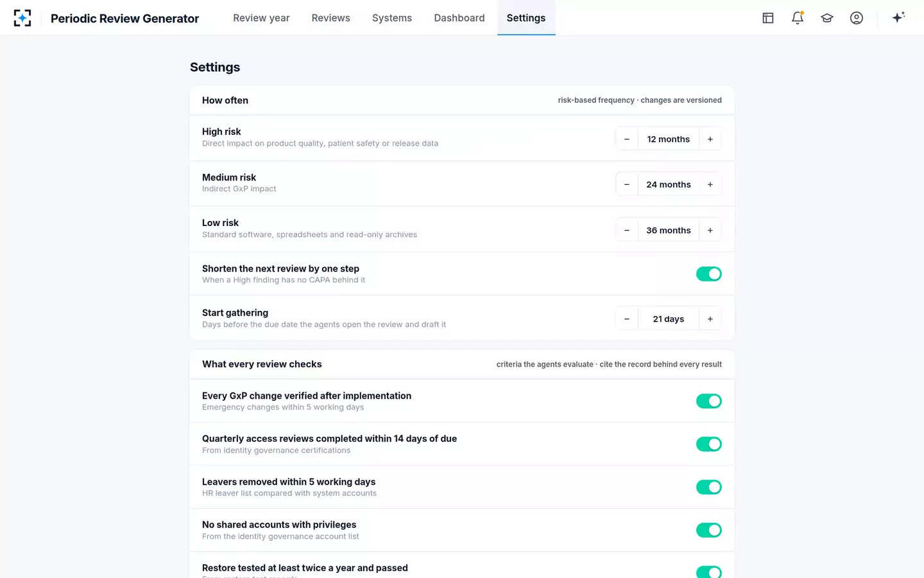Open the user account profile icon

(x=857, y=18)
